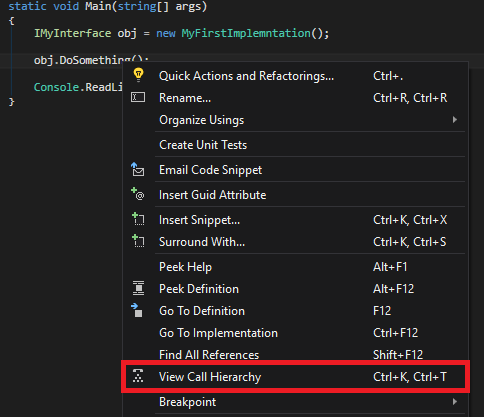484x417 pixels.
Task: Expand the Breakpoint submenu arrow
Action: [x=455, y=402]
